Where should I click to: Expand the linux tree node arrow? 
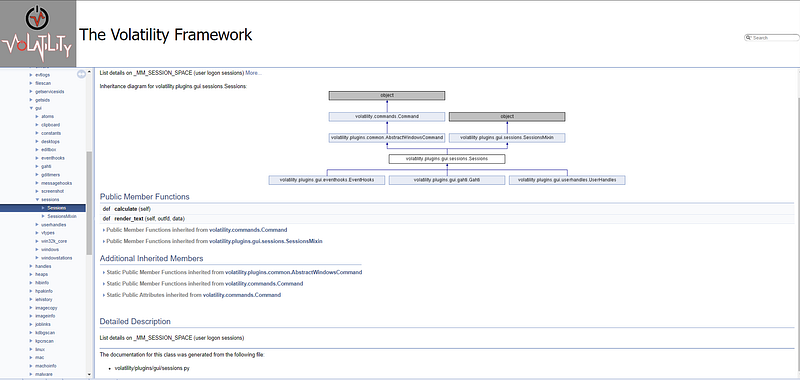[x=31, y=349]
